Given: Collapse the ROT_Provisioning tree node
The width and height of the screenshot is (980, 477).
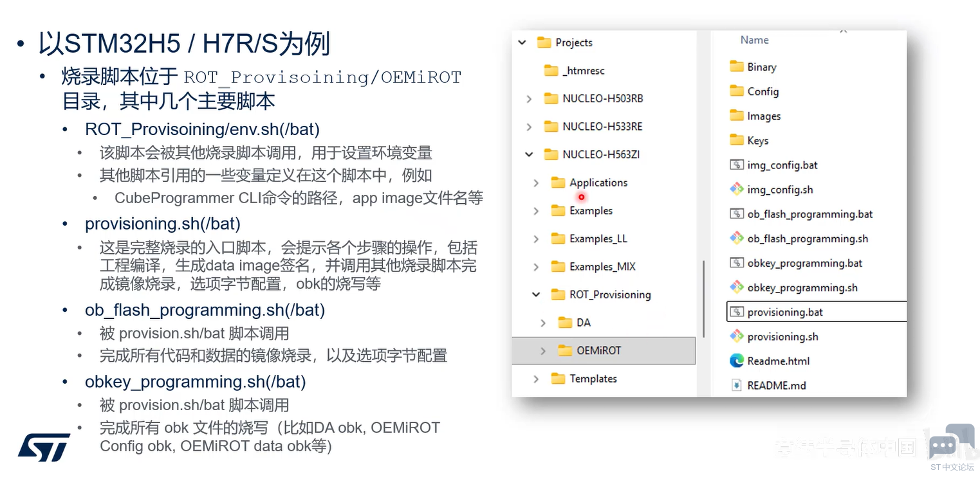Looking at the screenshot, I should pyautogui.click(x=536, y=294).
